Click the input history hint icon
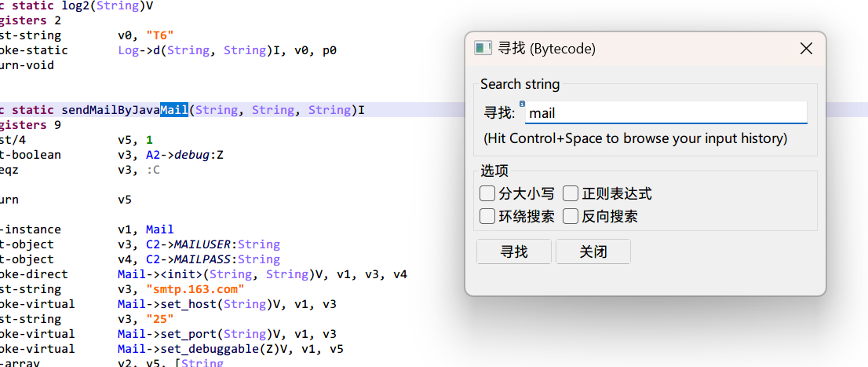This screenshot has width=868, height=367. click(522, 103)
